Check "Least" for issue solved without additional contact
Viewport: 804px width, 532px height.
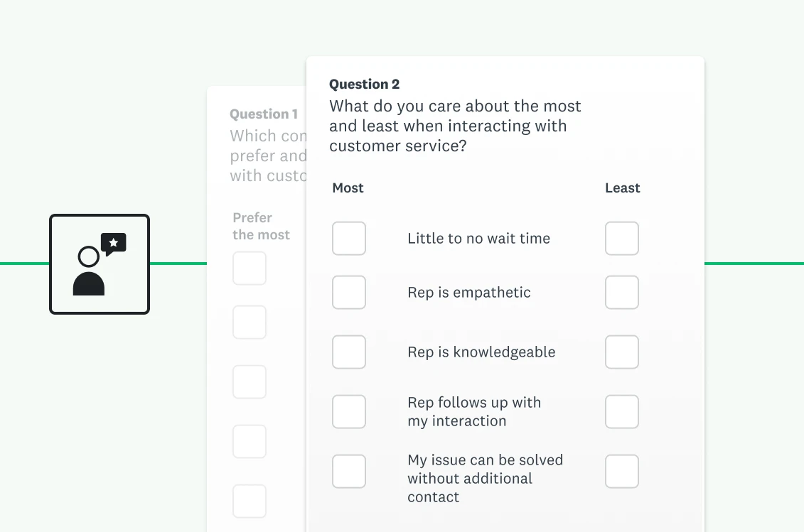click(622, 471)
